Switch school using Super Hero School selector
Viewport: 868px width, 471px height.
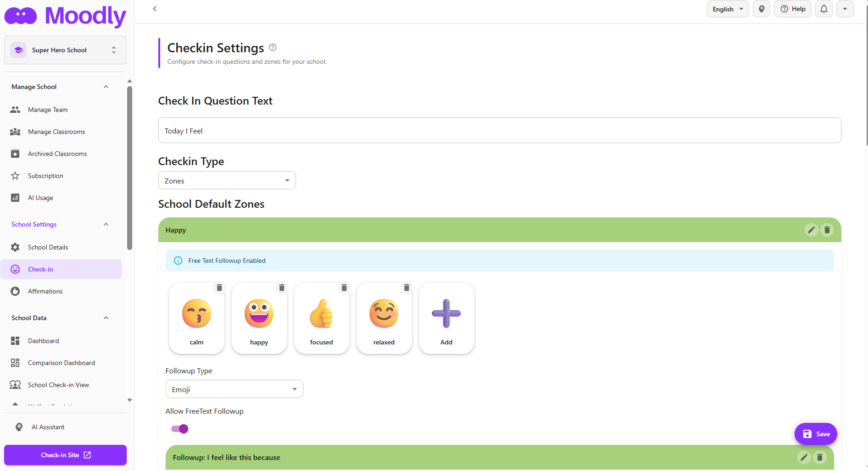pos(65,50)
